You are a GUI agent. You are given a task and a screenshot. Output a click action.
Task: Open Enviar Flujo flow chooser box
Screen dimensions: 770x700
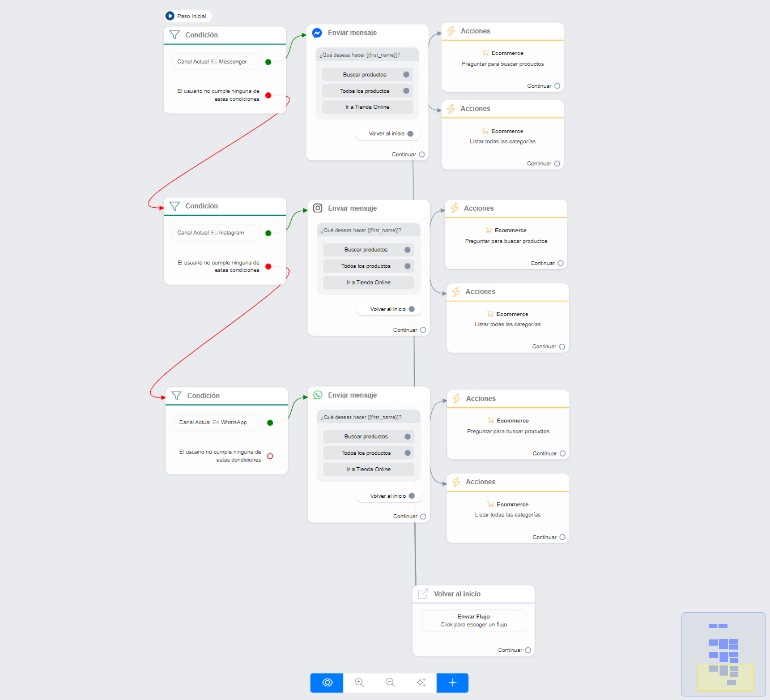(473, 620)
